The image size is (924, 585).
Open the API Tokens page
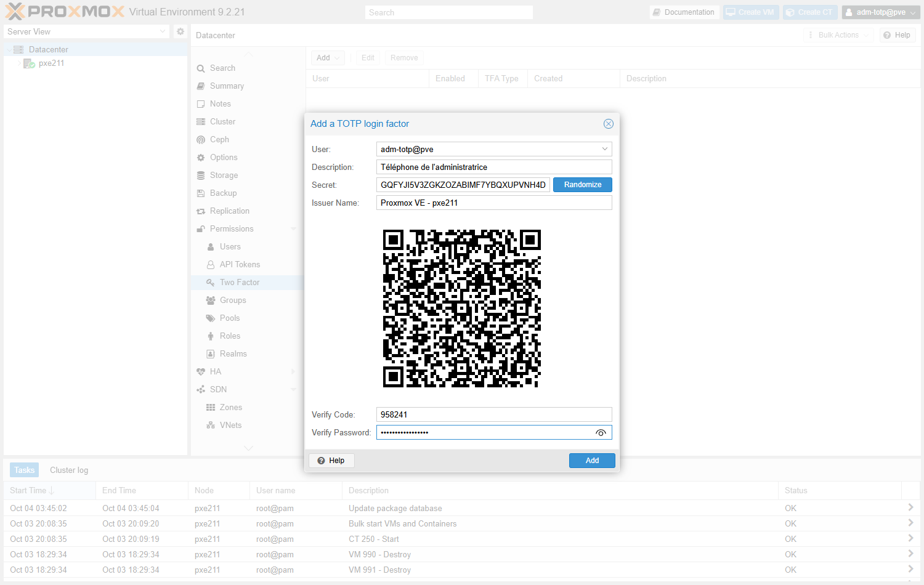pyautogui.click(x=240, y=265)
